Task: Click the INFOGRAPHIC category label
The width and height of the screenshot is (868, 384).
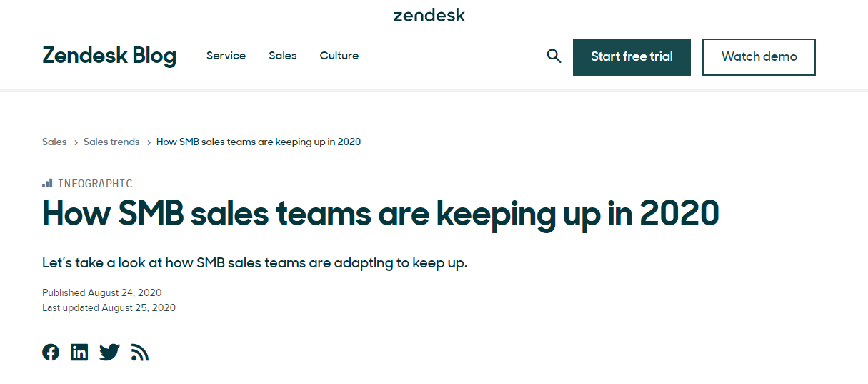Action: coord(95,184)
